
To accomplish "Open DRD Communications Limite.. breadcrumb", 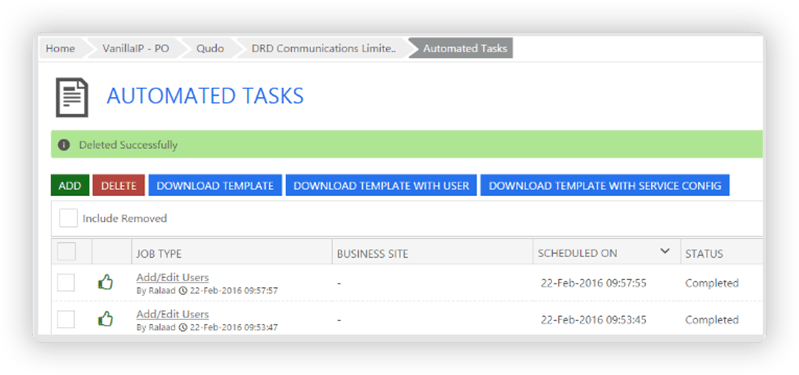I will click(323, 49).
